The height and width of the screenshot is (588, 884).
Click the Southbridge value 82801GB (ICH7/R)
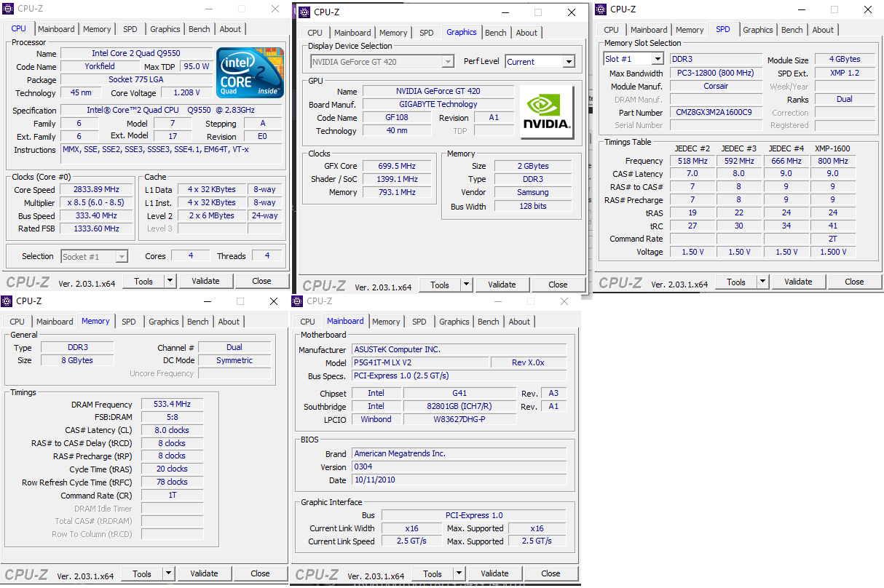tap(459, 406)
